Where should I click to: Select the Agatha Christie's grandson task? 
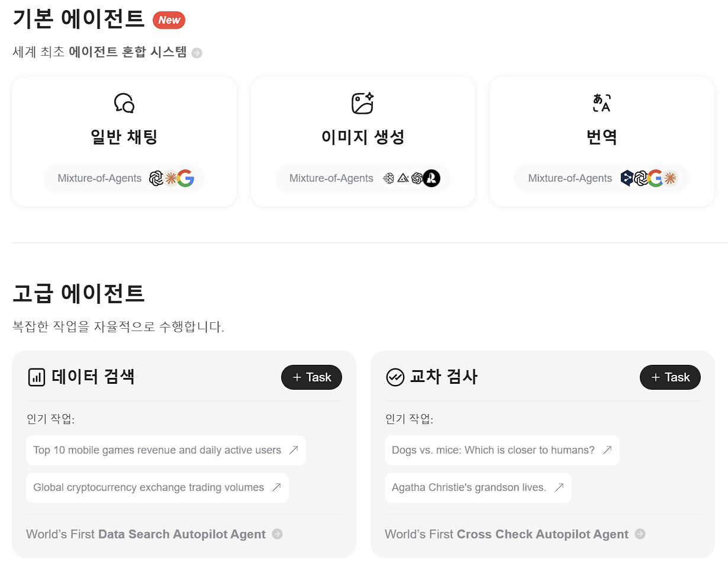[477, 487]
